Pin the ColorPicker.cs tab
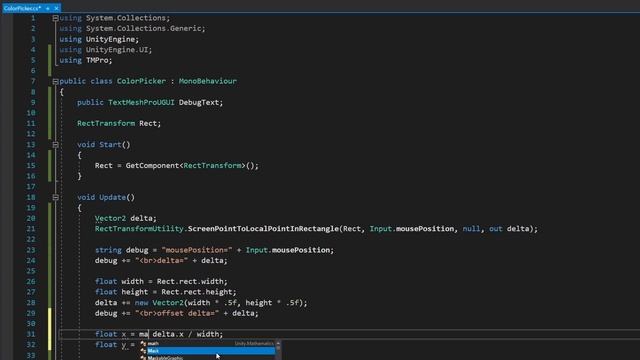640x360 pixels. point(48,8)
